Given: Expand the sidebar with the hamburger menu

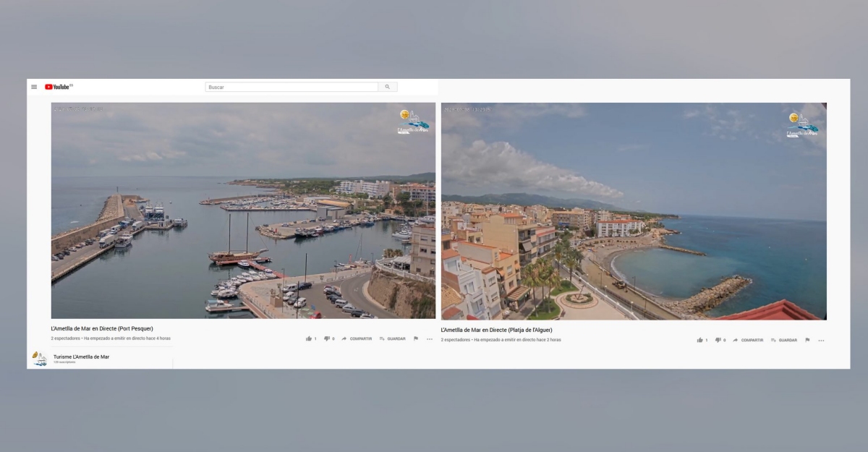Looking at the screenshot, I should coord(33,86).
